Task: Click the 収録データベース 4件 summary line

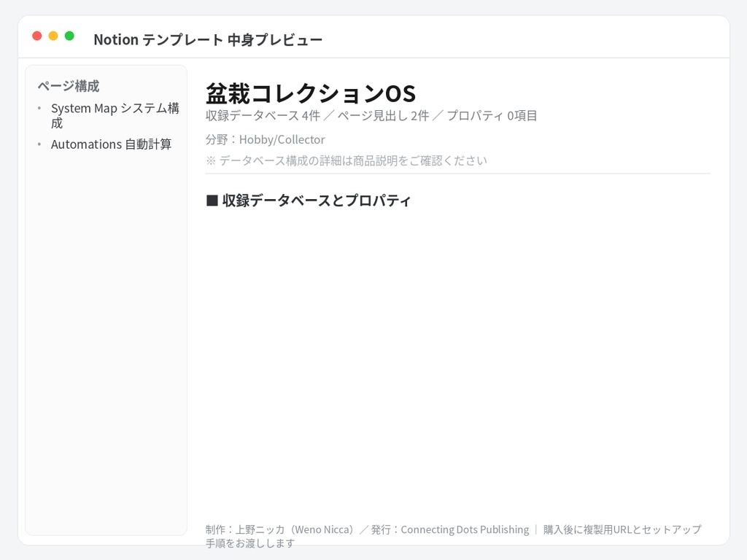Action: click(x=371, y=116)
